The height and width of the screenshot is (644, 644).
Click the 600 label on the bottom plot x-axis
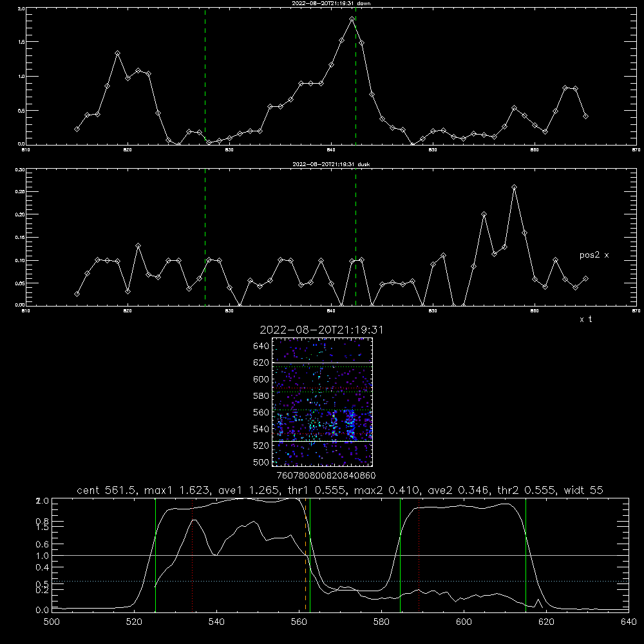click(464, 622)
